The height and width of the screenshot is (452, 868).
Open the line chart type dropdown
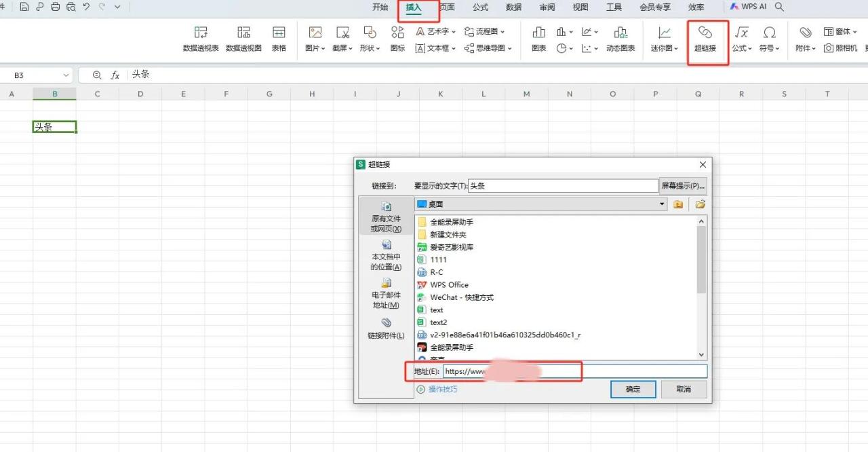590,31
